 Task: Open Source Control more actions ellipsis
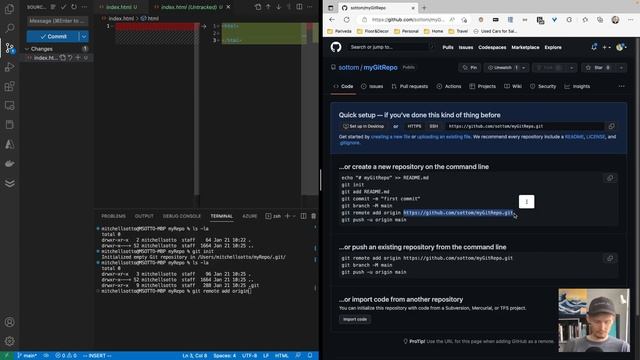84,7
